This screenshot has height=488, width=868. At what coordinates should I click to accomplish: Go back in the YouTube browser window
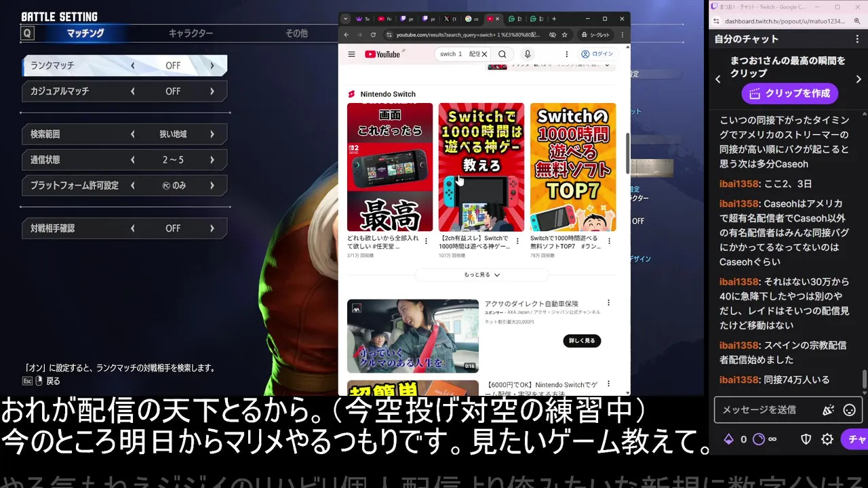(347, 35)
